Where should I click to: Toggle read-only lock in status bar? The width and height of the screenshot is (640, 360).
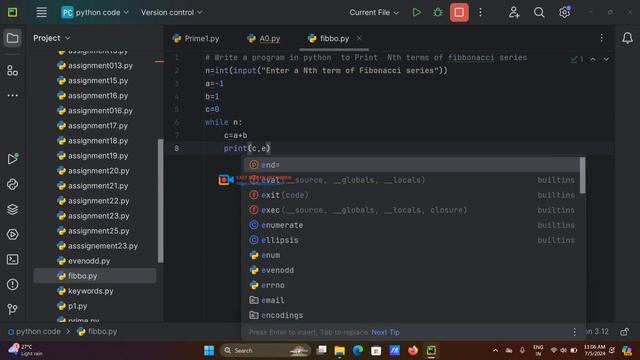click(624, 332)
